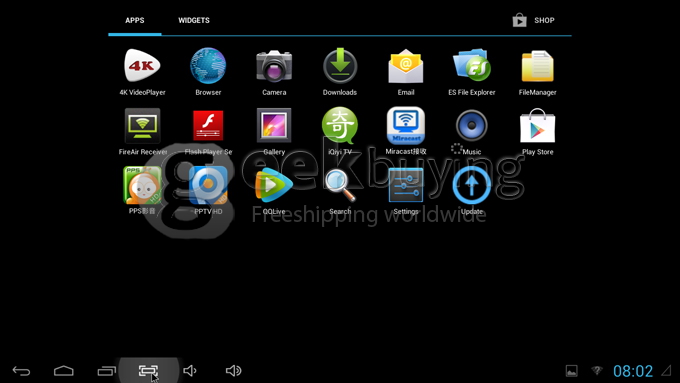The height and width of the screenshot is (383, 680).
Task: Tap the Back navigation button
Action: point(21,371)
